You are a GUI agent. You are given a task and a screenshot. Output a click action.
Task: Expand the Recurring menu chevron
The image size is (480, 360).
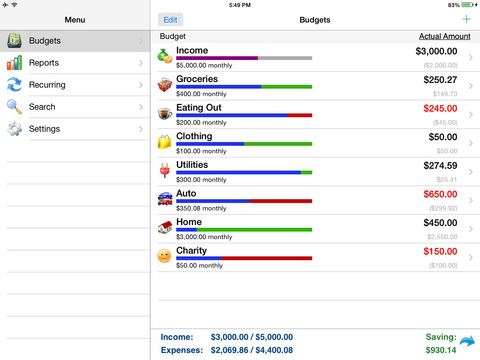tap(141, 85)
